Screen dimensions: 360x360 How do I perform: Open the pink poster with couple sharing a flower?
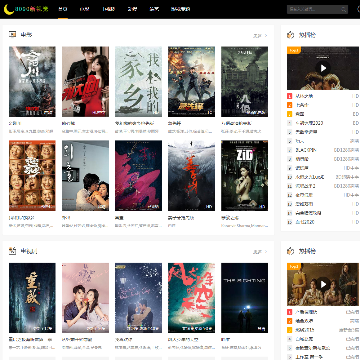coord(85,298)
